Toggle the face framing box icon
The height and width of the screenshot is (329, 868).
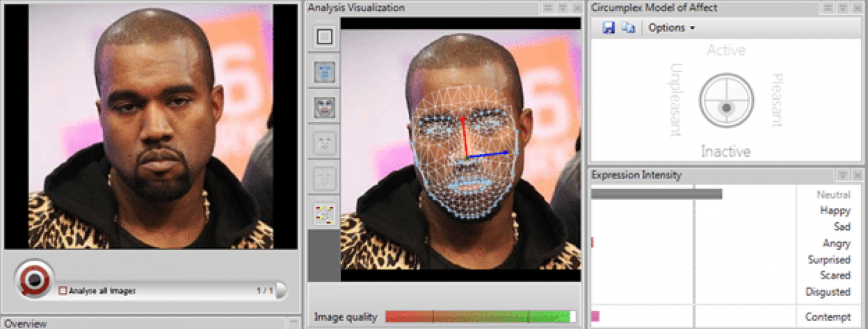pos(325,37)
